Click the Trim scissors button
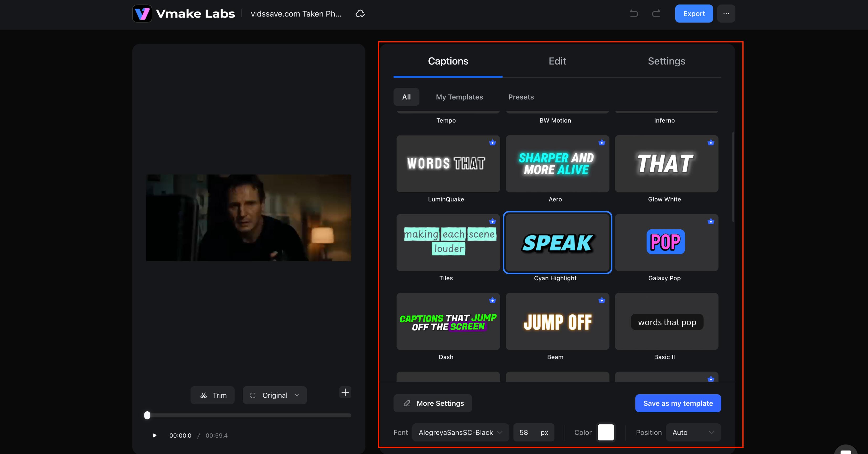 213,395
